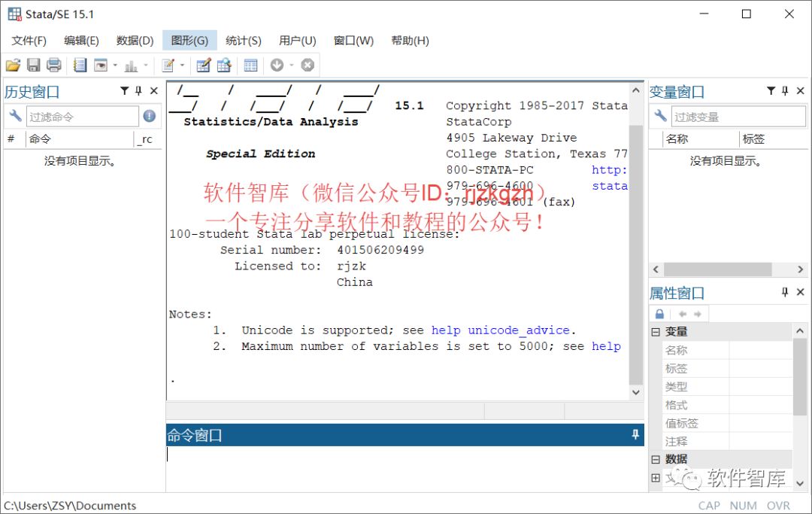Click the 命令 column header
This screenshot has width=812, height=514.
[x=79, y=139]
